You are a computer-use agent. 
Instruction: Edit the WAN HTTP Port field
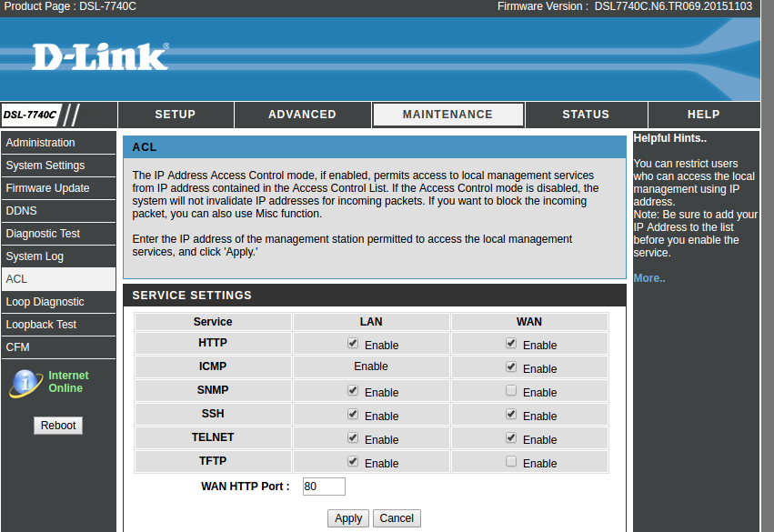pos(324,486)
